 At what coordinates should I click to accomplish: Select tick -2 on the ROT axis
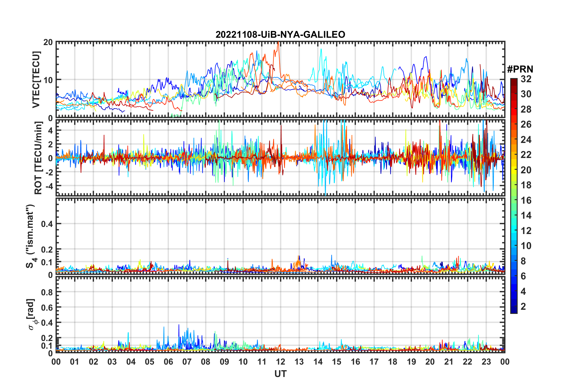coord(49,172)
